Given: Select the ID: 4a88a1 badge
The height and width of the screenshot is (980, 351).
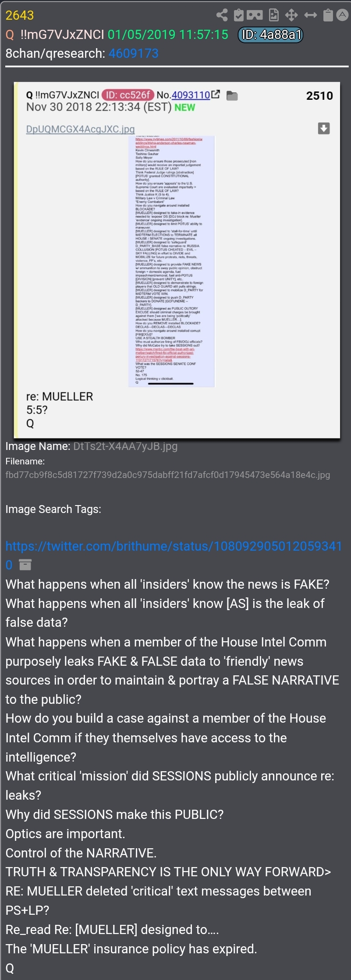Looking at the screenshot, I should (270, 35).
